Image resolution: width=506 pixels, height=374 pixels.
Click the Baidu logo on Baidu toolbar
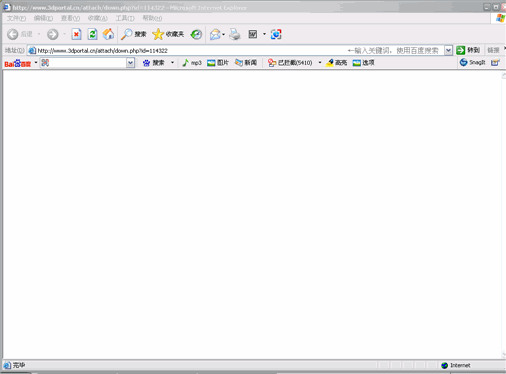(17, 63)
